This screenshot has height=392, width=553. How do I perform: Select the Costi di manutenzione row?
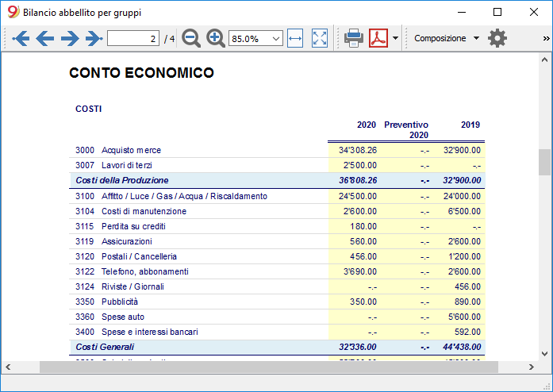[x=277, y=211]
